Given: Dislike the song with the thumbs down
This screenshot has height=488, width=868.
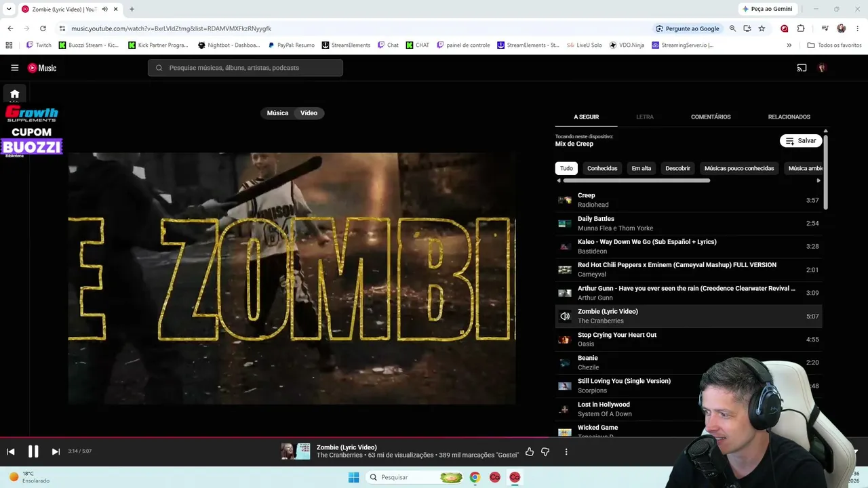Looking at the screenshot, I should click(x=545, y=451).
